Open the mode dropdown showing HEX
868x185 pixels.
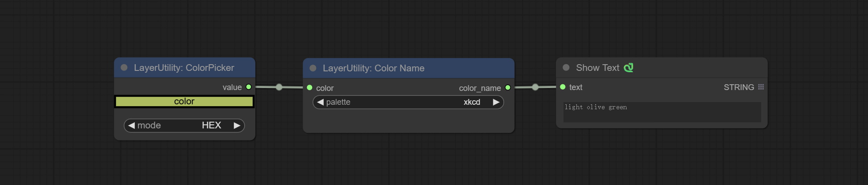[184, 126]
